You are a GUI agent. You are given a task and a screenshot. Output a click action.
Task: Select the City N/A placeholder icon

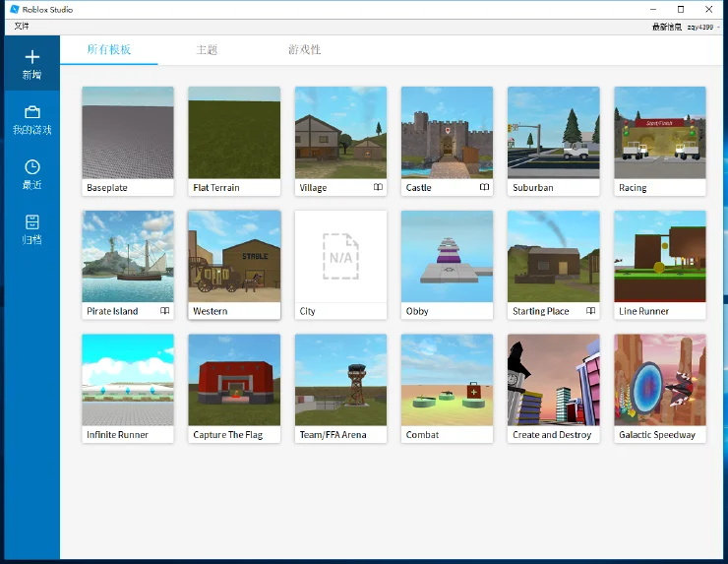(x=340, y=256)
